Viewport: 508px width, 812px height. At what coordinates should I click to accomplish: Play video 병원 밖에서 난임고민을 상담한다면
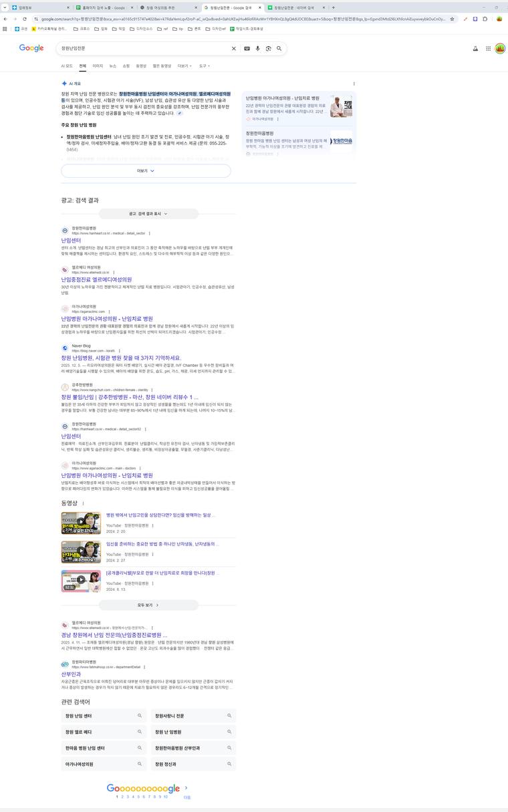point(81,523)
